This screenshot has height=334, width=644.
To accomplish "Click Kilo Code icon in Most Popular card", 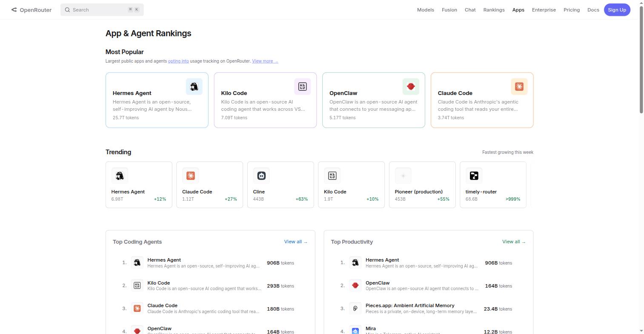I will [303, 86].
